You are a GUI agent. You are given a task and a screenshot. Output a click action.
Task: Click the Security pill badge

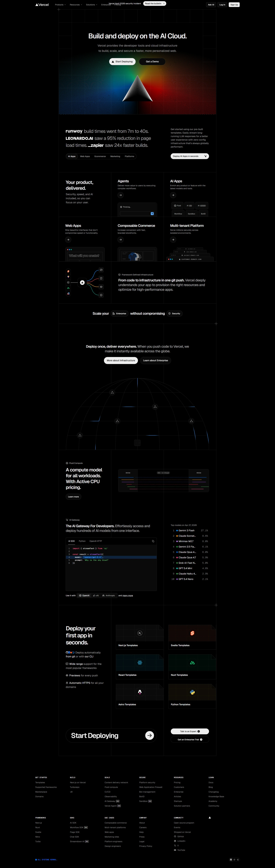pyautogui.click(x=174, y=314)
